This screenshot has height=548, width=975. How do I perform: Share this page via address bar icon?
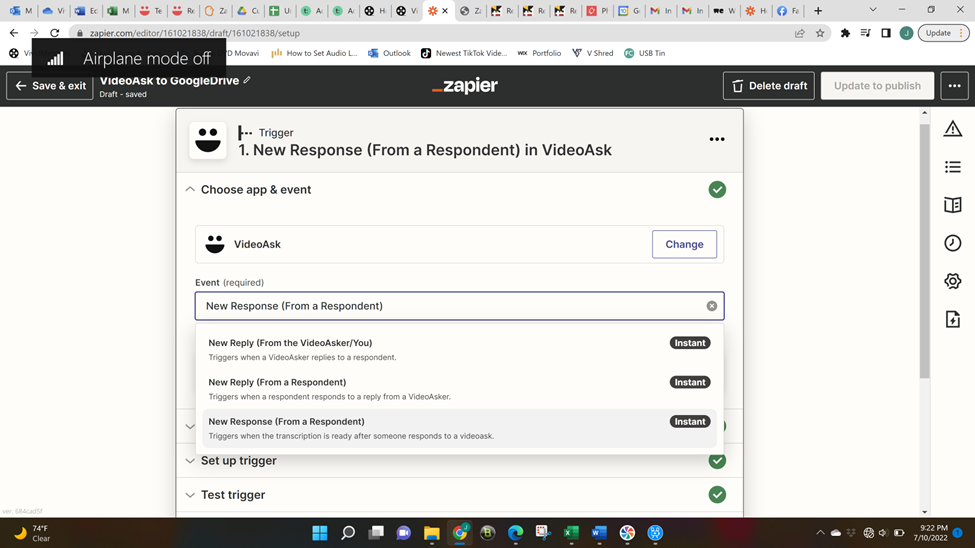click(x=800, y=33)
